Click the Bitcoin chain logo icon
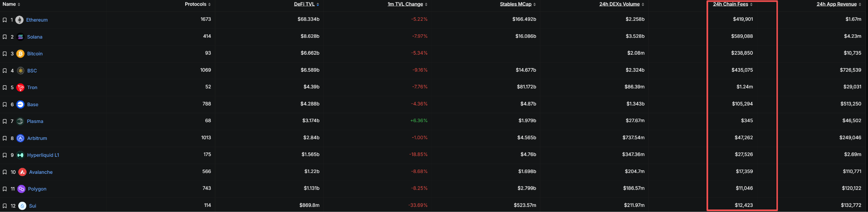Image resolution: width=868 pixels, height=212 pixels. (x=20, y=54)
